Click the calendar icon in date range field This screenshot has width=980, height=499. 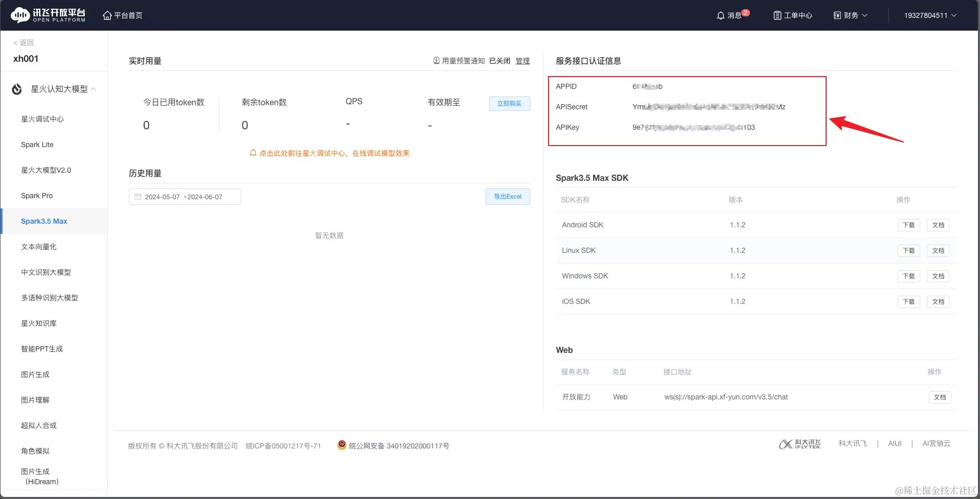tap(138, 197)
